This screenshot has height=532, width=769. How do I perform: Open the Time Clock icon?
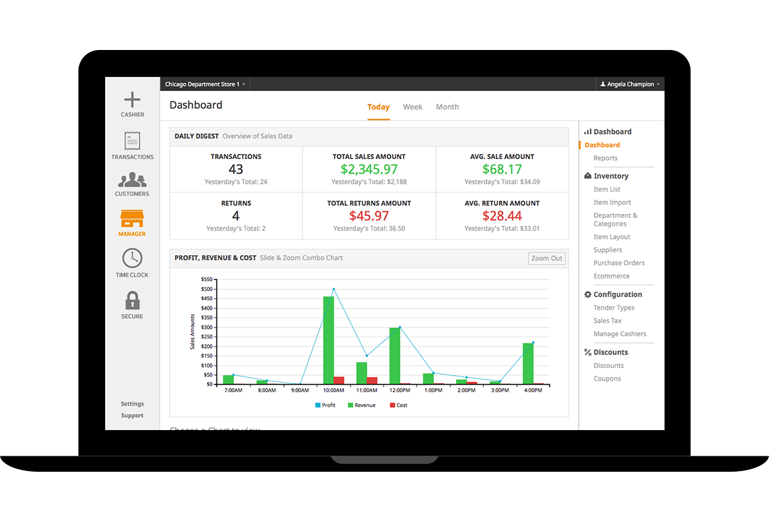point(132,258)
